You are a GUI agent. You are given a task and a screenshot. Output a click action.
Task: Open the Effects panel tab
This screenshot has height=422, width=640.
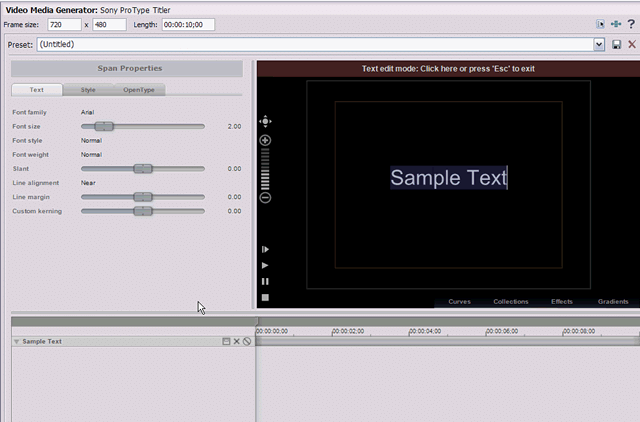[562, 302]
